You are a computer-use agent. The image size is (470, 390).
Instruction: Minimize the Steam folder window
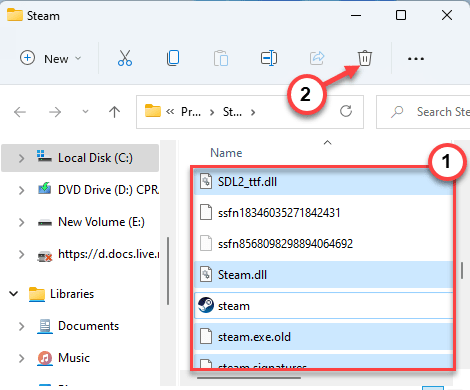pos(356,15)
